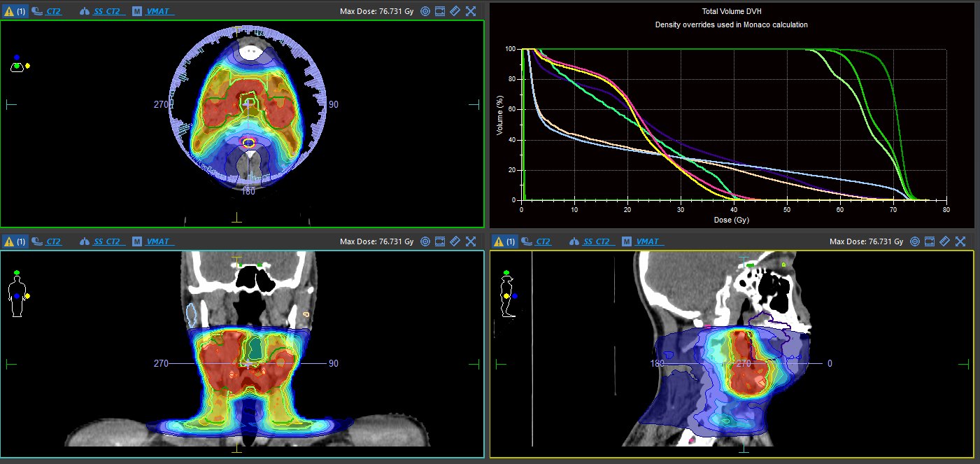The image size is (980, 464).
Task: Click the target/localize icon in sagittal view
Action: click(914, 241)
